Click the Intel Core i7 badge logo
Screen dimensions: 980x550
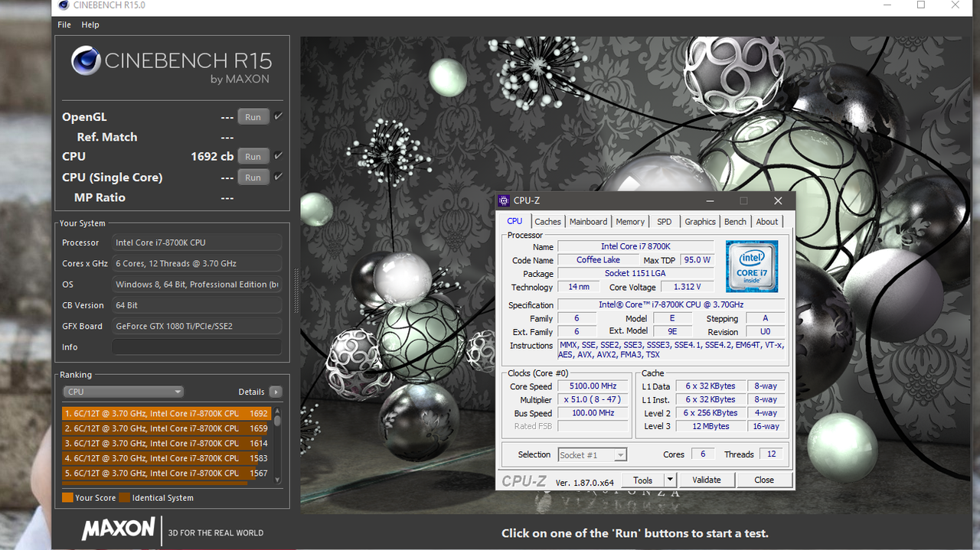pyautogui.click(x=752, y=265)
